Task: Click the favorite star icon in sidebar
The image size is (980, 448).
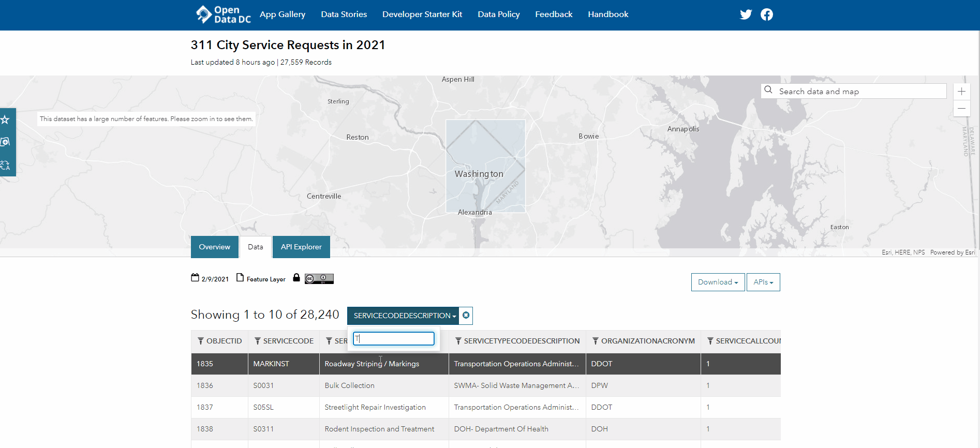Action: pos(5,120)
